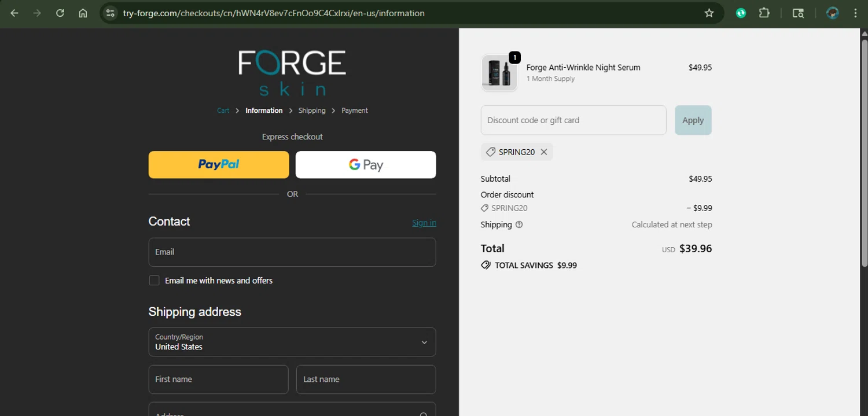Viewport: 868px width, 416px height.
Task: Click the search icon in Address field
Action: 424,414
